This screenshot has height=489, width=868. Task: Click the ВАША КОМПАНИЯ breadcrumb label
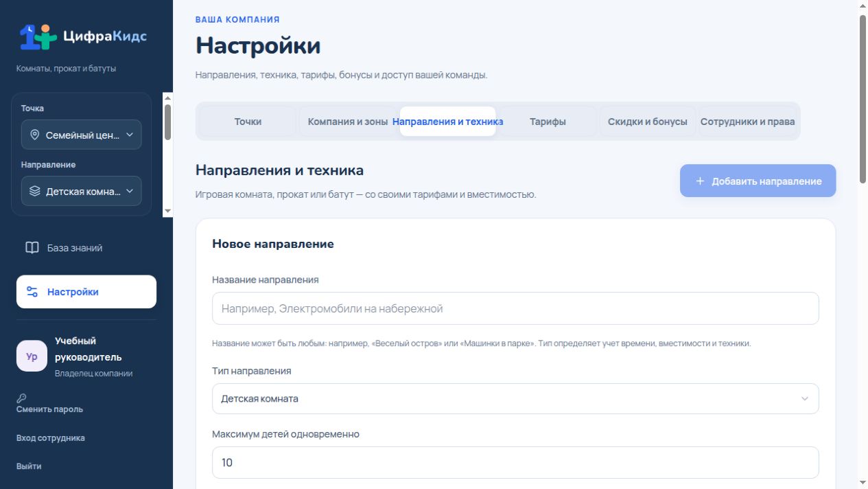point(237,20)
